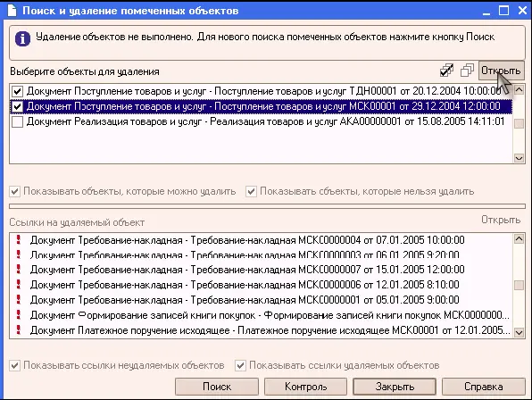Click the Контроль button
This screenshot has width=532, height=400.
(x=305, y=387)
